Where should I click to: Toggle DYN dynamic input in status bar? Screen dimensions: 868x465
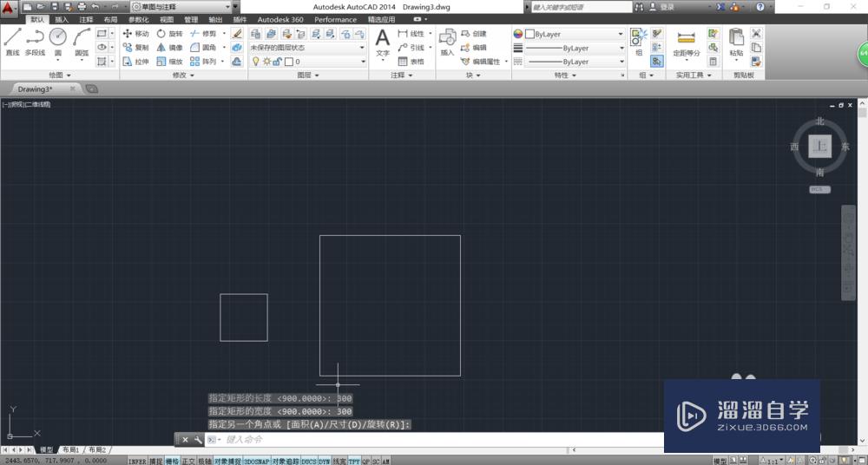pos(325,462)
